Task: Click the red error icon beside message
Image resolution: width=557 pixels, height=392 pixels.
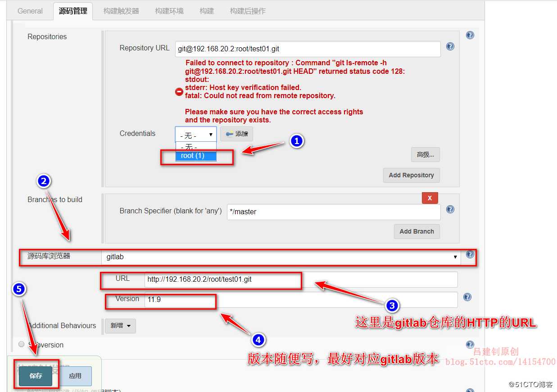Action: coord(179,92)
